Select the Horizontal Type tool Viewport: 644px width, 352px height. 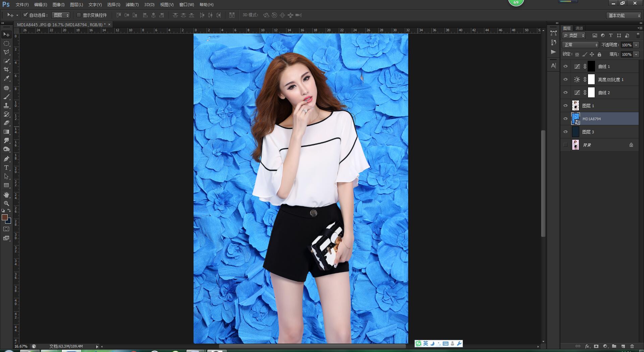point(6,168)
